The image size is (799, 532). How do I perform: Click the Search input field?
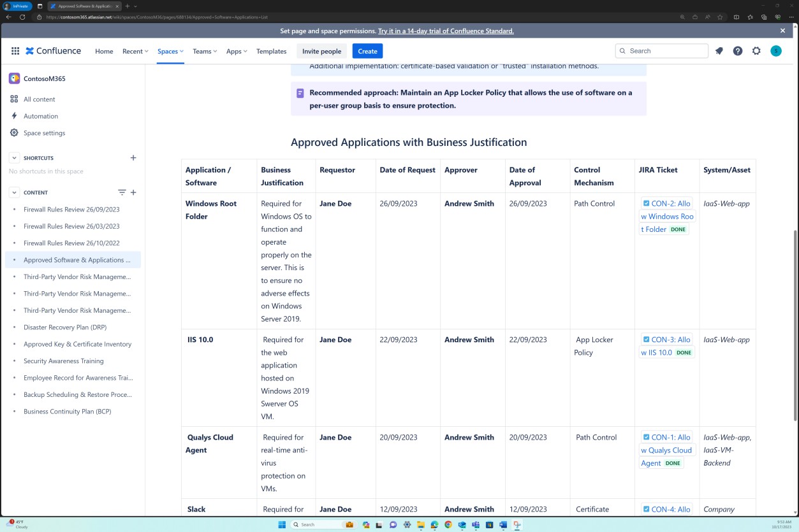[x=661, y=51]
